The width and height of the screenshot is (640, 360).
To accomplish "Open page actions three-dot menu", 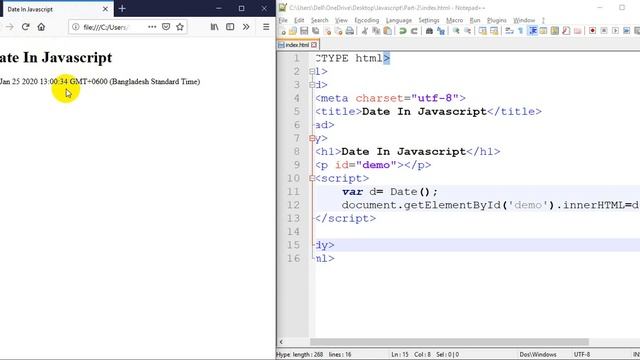I will pos(152,27).
